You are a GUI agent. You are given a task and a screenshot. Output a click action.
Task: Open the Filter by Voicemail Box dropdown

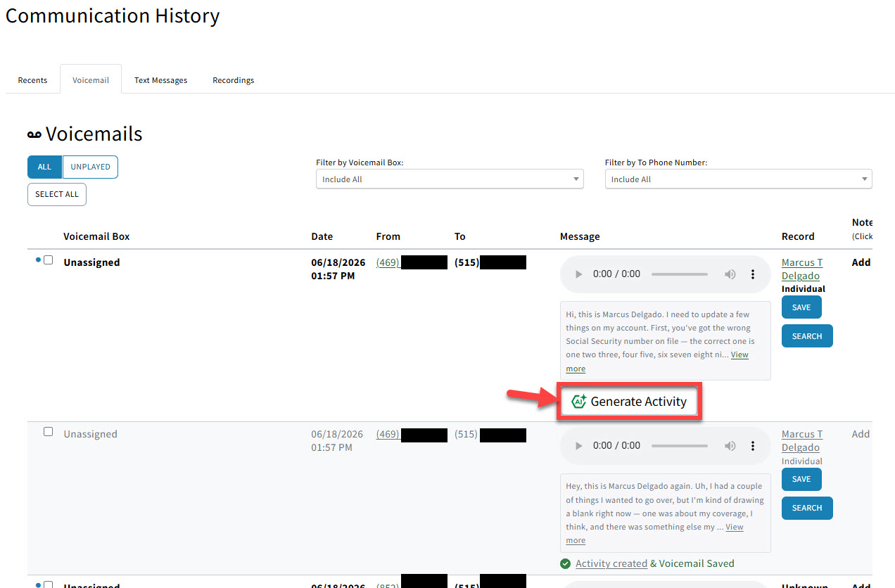[450, 179]
